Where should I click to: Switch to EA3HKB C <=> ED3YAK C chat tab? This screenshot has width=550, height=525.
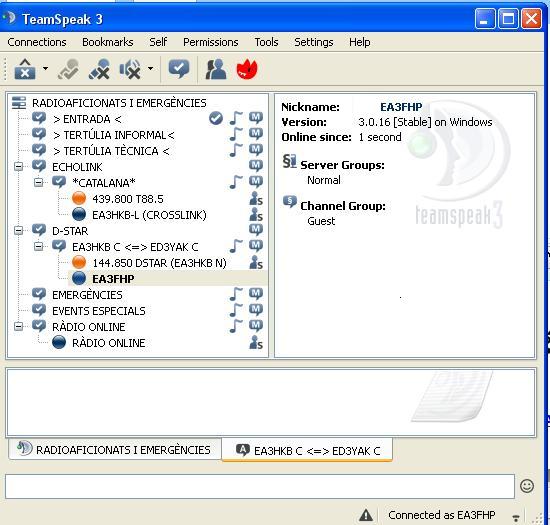click(307, 450)
